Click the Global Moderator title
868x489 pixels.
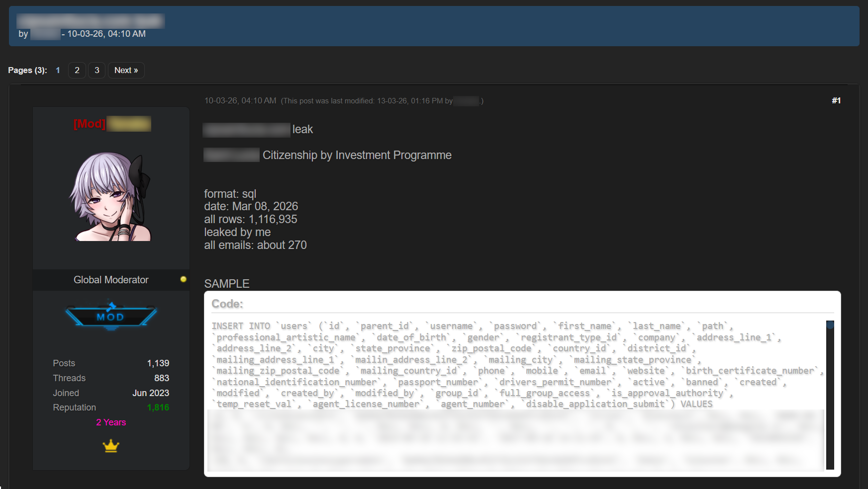(110, 279)
